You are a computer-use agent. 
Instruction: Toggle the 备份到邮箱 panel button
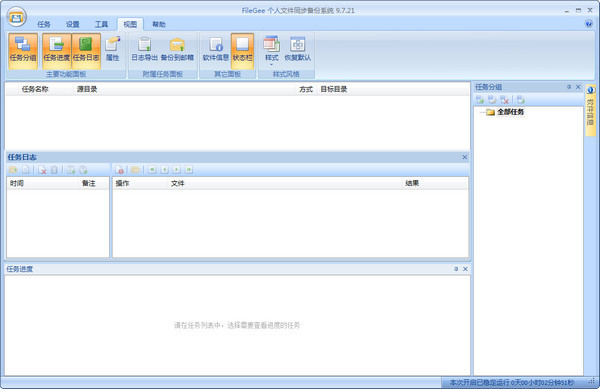pos(177,50)
